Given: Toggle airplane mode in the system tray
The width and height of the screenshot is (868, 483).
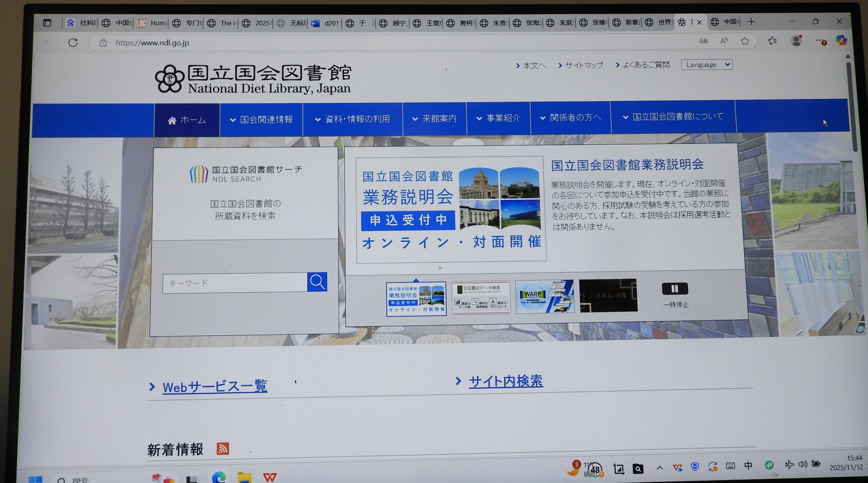Looking at the screenshot, I should tap(789, 465).
